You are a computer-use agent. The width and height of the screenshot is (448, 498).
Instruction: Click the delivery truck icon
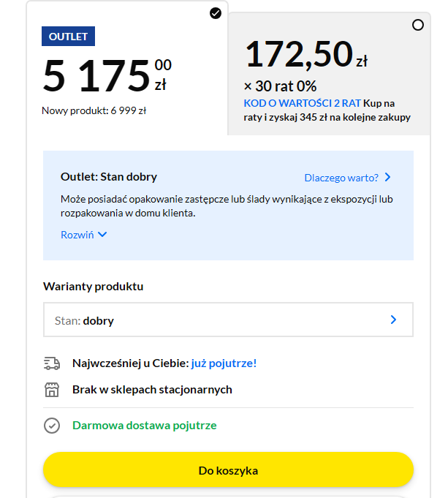tap(52, 363)
